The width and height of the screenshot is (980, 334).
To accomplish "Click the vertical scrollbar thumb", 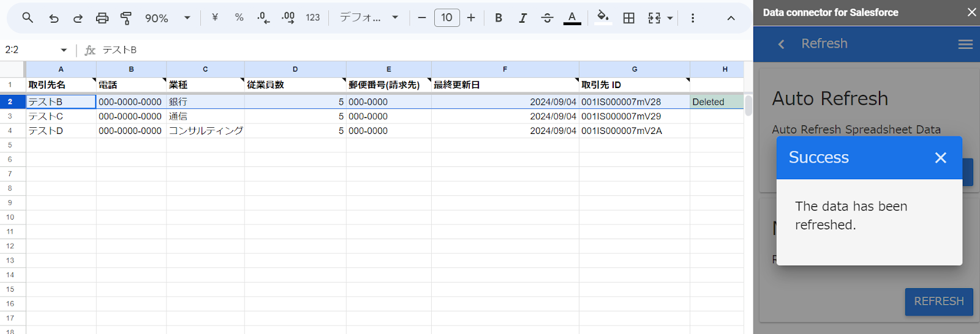I will (748, 105).
